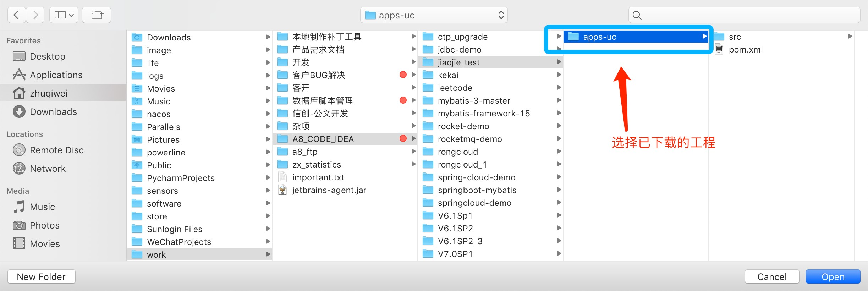
Task: Expand the src folder arrow
Action: (850, 37)
